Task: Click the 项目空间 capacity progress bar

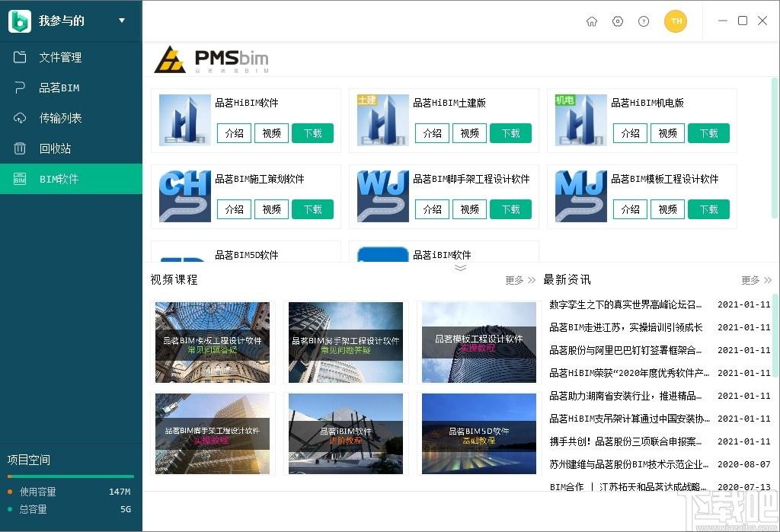Action: click(x=71, y=476)
